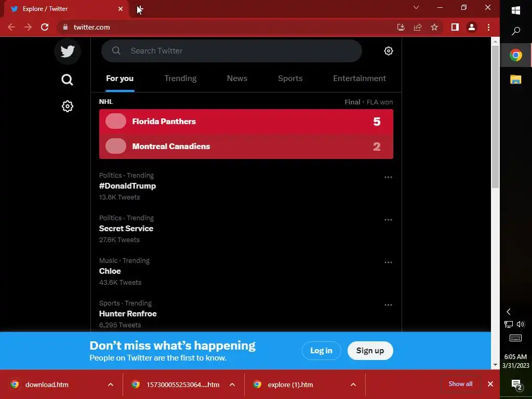Expand options for 157300055253064 htm download

tap(232, 384)
